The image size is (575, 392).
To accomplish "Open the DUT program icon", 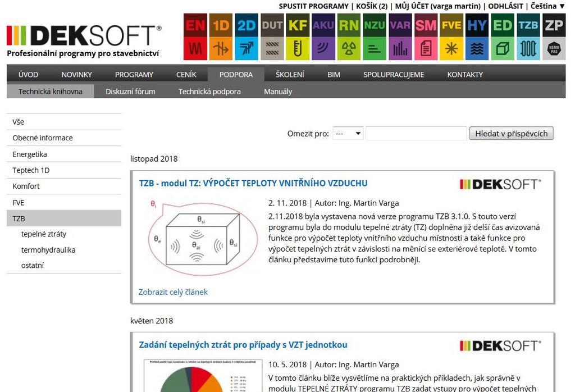I will point(272,37).
